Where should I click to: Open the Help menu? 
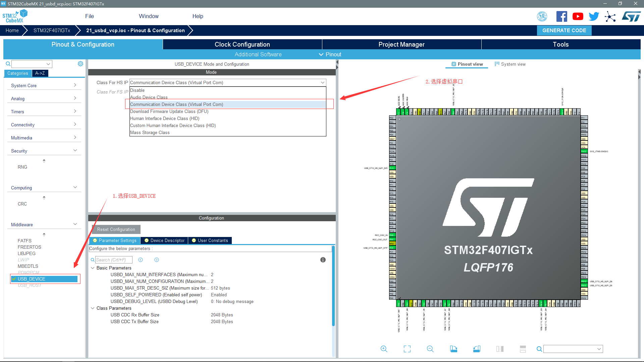198,16
